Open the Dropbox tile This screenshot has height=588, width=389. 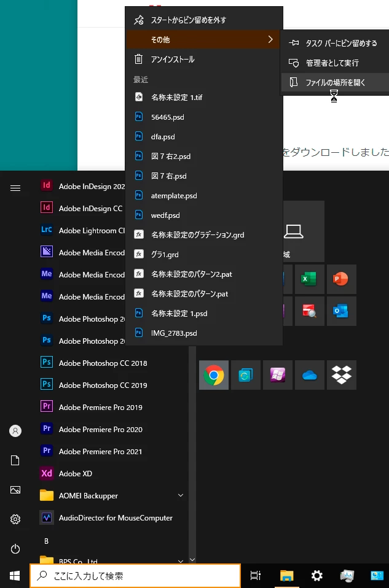[341, 375]
